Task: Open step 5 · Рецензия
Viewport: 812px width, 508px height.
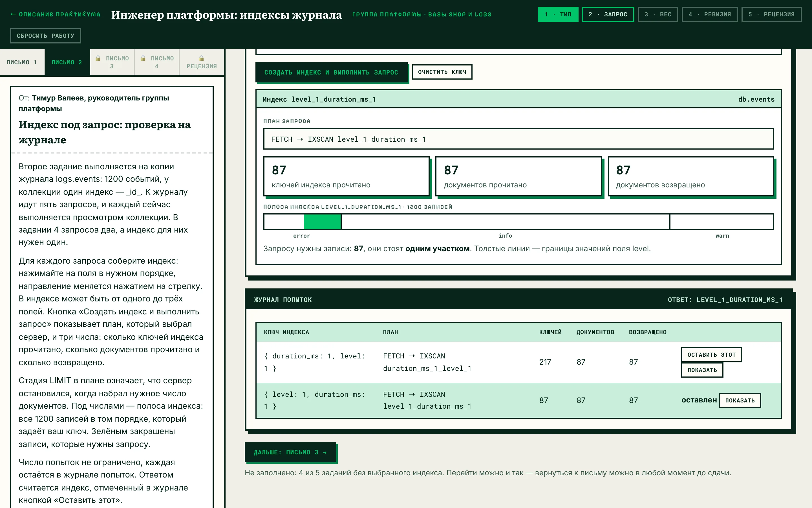Action: tap(771, 14)
